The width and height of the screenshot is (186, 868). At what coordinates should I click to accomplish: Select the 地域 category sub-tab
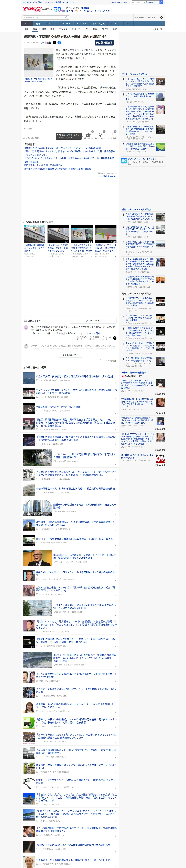(114, 29)
